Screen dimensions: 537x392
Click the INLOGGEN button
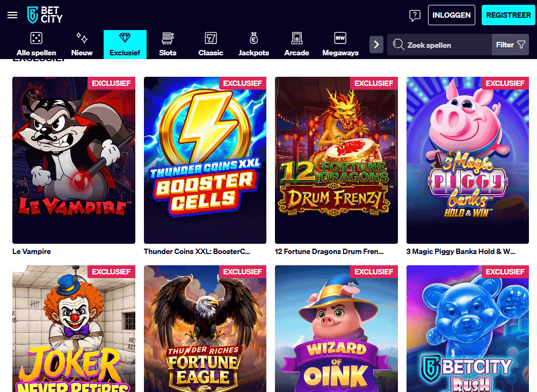click(x=452, y=15)
